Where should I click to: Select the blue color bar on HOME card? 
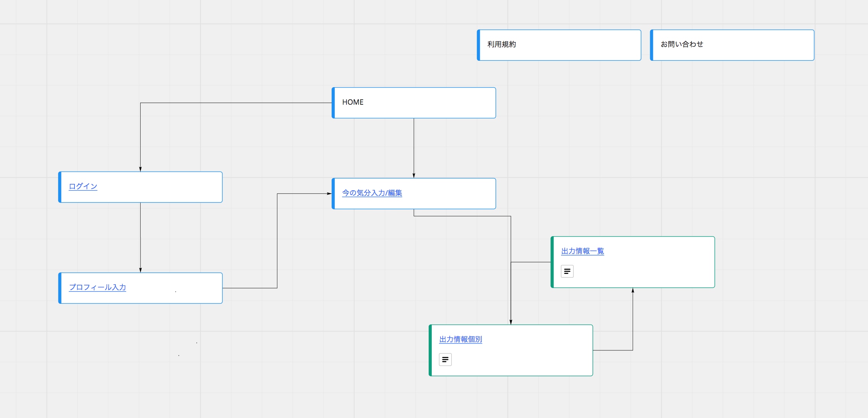pos(333,103)
